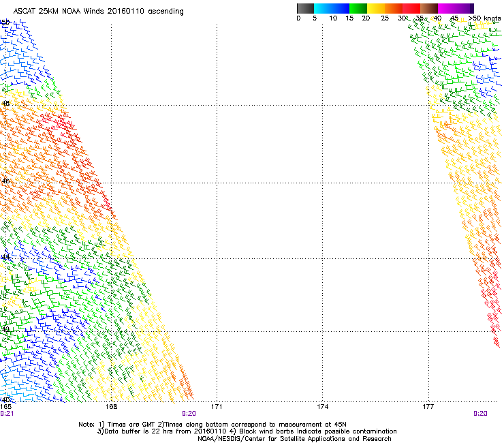Click the '25' legend scale label
This screenshot has height=443, width=504.
385,18
